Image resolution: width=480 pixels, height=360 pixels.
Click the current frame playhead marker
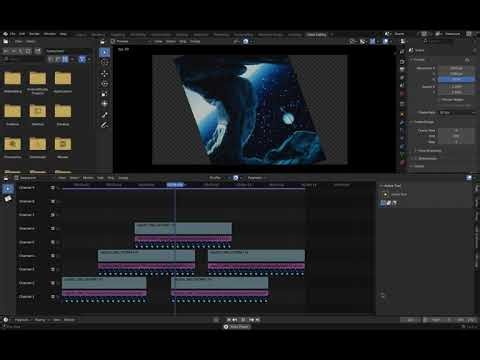tap(175, 184)
